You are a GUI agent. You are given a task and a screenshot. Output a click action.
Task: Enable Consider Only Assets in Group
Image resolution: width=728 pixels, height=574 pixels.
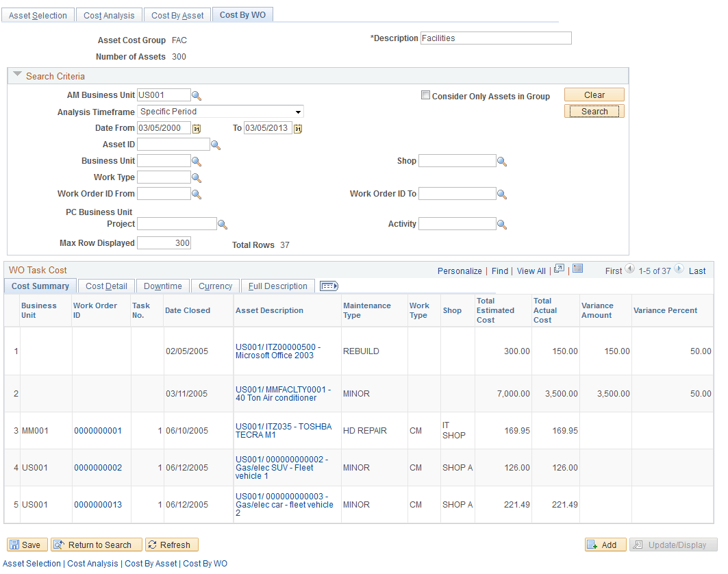click(x=425, y=96)
